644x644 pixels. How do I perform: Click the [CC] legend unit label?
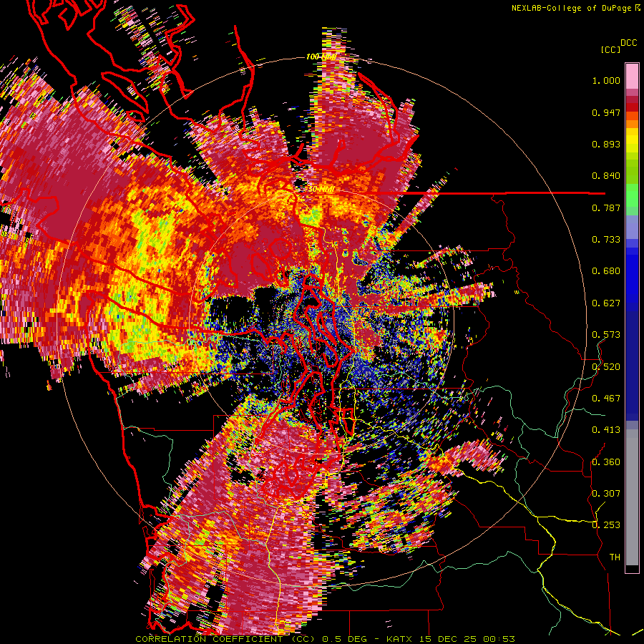611,49
